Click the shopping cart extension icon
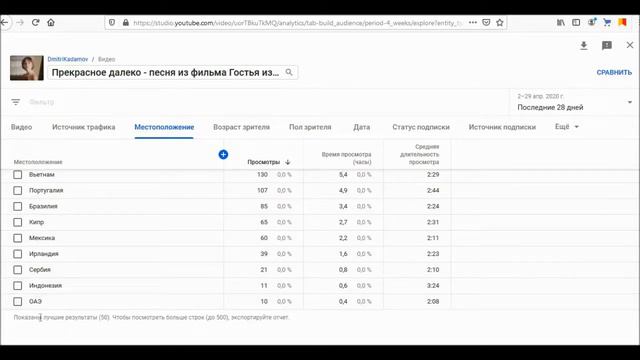This screenshot has height=360, width=640. 607,22
